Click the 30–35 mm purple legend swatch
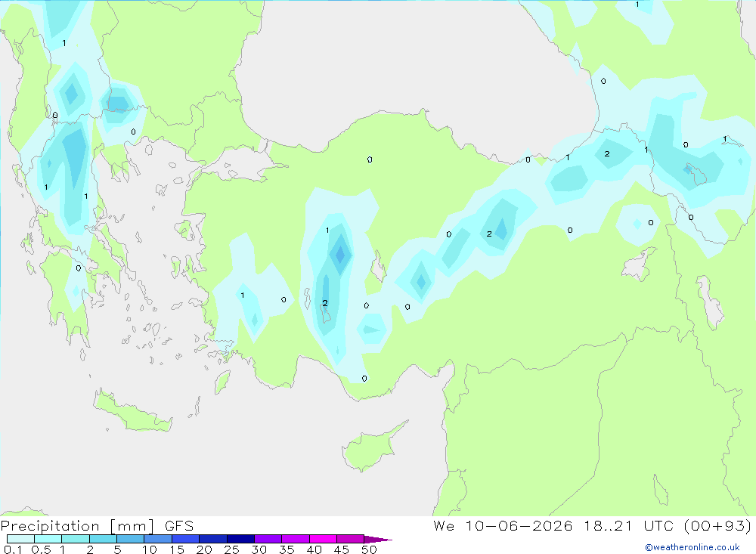The image size is (756, 554). pos(268,539)
